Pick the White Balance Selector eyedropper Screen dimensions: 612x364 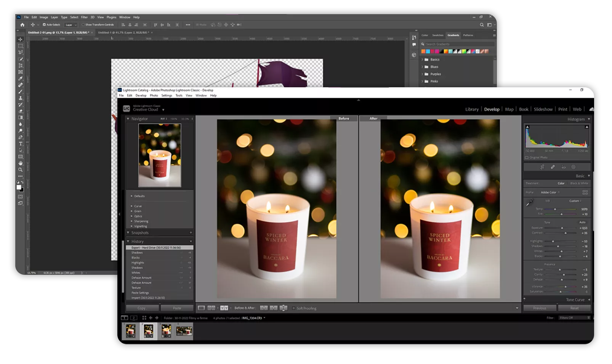pos(530,203)
